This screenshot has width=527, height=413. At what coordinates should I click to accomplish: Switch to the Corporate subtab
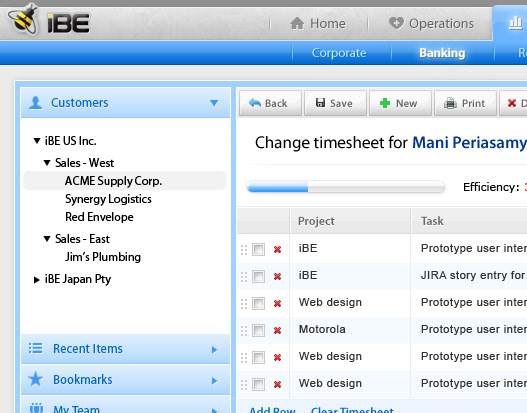point(339,53)
